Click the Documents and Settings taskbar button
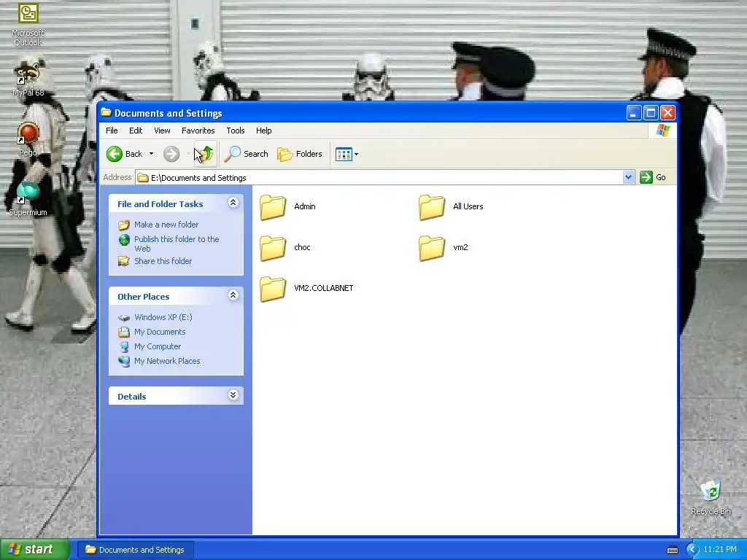Viewport: 747px width, 560px height. click(135, 550)
